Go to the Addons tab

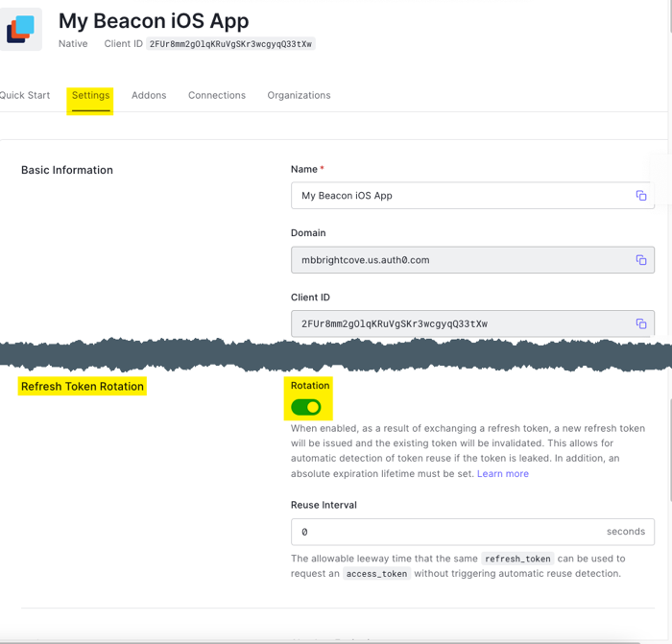149,95
